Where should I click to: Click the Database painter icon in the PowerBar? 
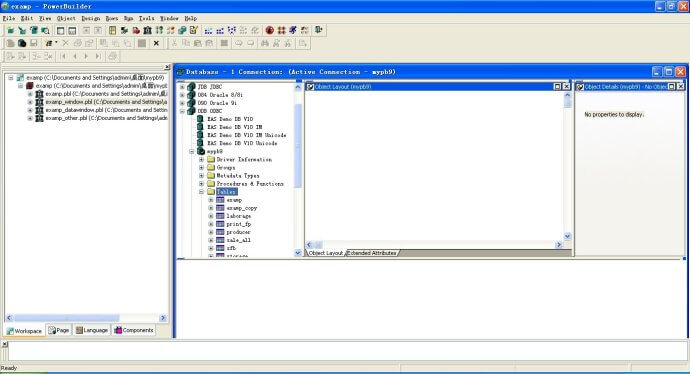pyautogui.click(x=182, y=30)
